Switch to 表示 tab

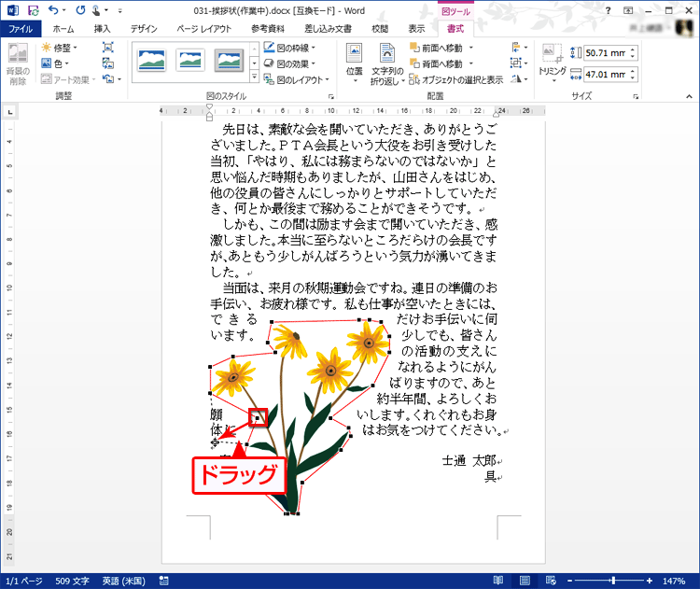tap(416, 29)
